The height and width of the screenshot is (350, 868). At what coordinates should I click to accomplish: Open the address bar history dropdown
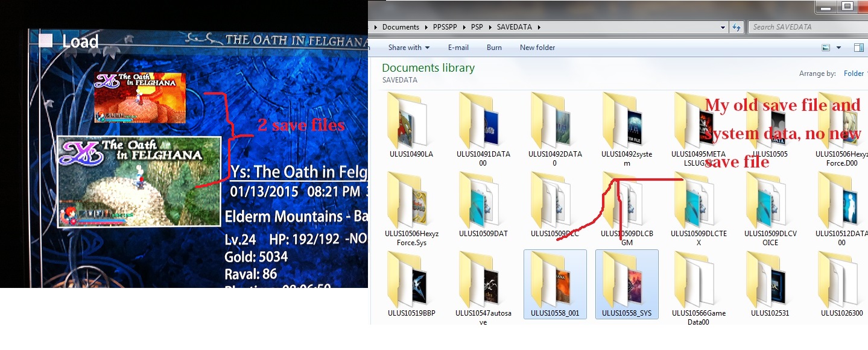click(723, 27)
